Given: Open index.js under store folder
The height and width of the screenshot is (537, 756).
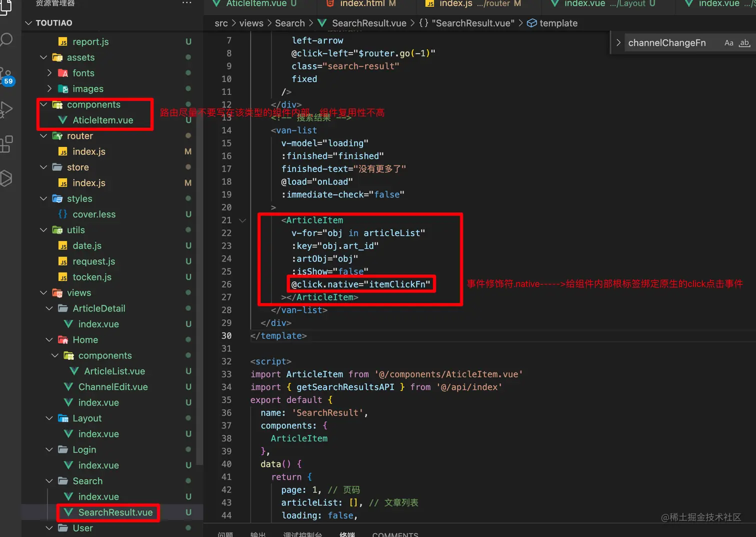Looking at the screenshot, I should coord(89,183).
